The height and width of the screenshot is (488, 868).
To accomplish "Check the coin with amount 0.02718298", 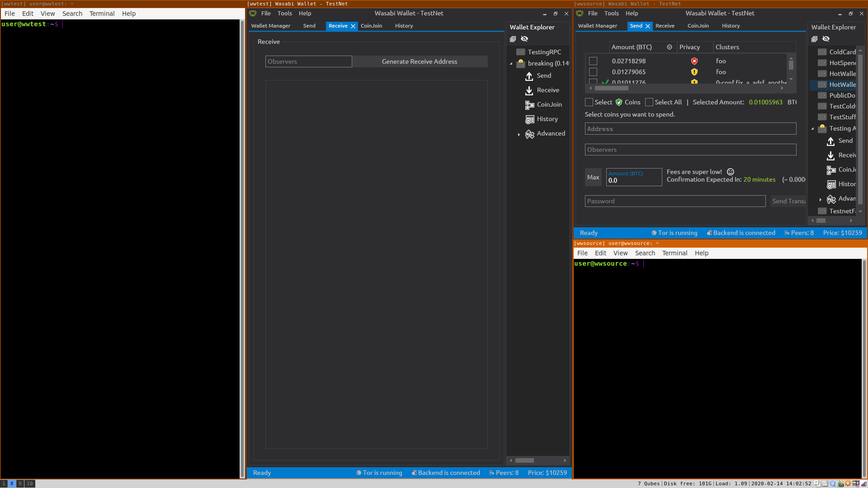I will (593, 61).
